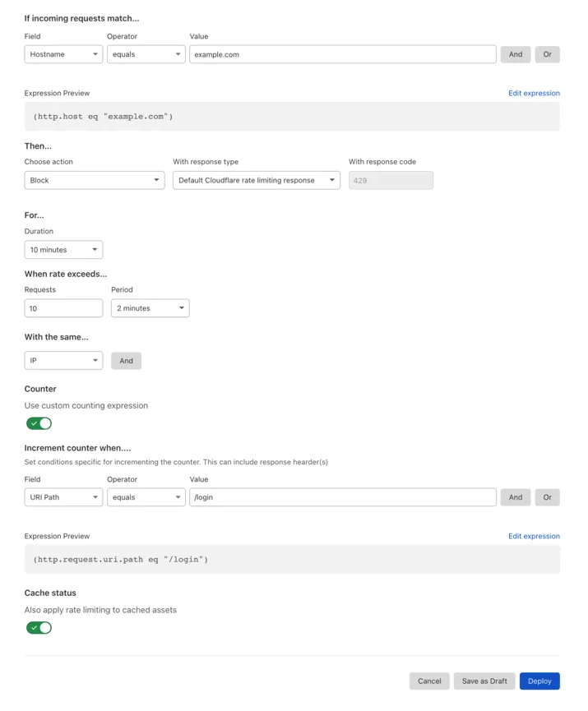Open the Hostname field dropdown
Viewport: 588px width, 711px height.
(x=63, y=54)
